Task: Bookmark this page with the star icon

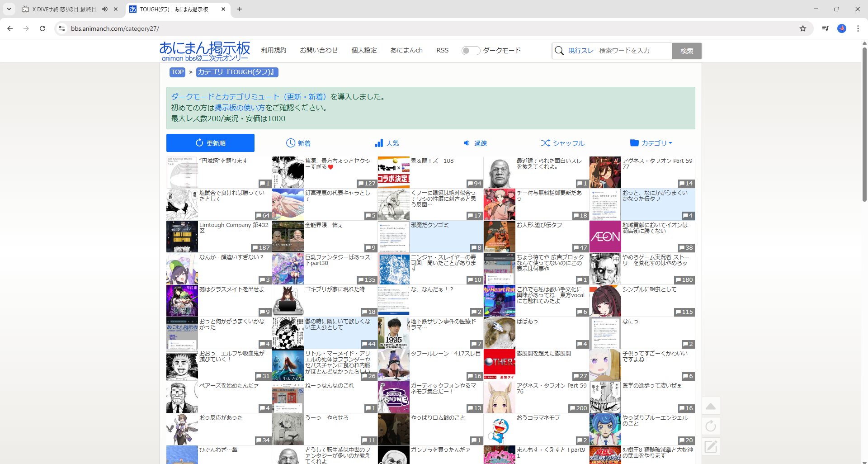Action: click(803, 28)
